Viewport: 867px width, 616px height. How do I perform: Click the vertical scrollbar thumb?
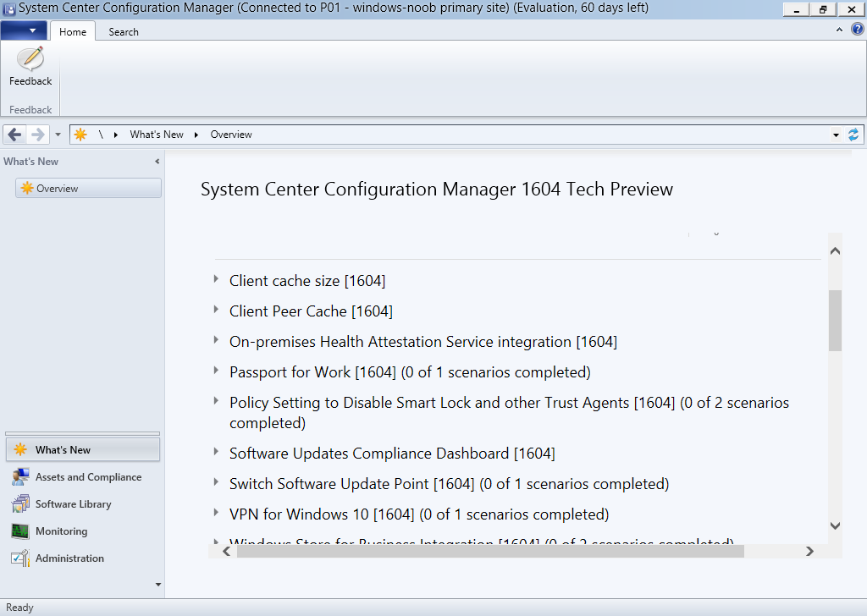point(835,321)
